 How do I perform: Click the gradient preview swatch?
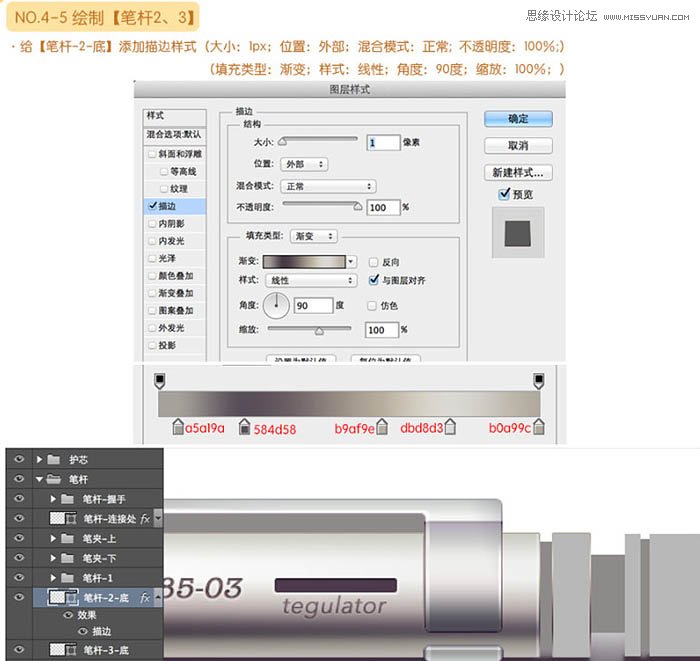coord(304,262)
